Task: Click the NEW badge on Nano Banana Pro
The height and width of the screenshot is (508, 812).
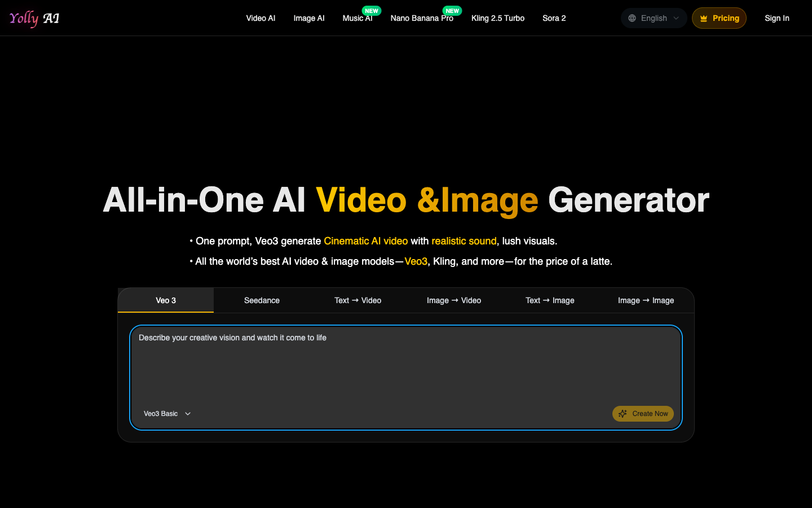Action: click(x=452, y=11)
